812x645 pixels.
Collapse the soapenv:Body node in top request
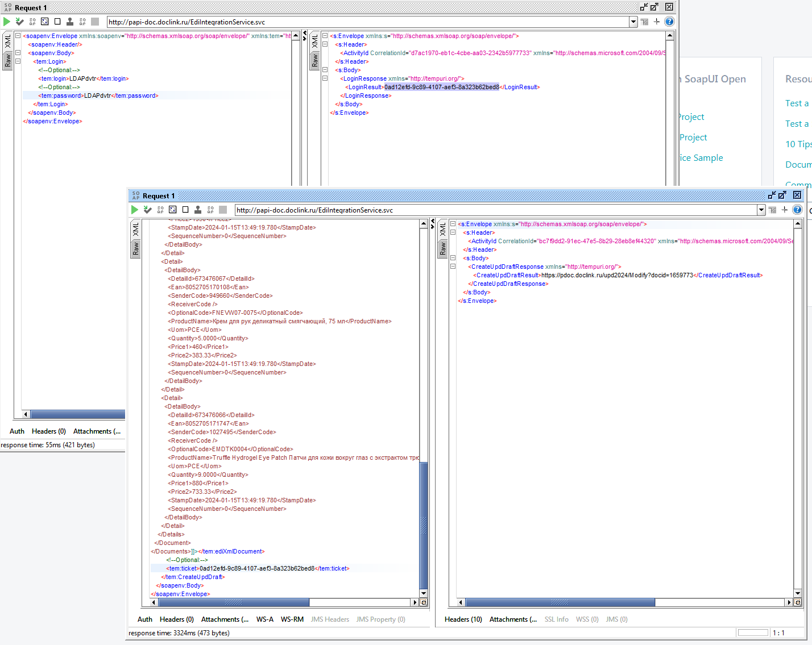coord(18,53)
